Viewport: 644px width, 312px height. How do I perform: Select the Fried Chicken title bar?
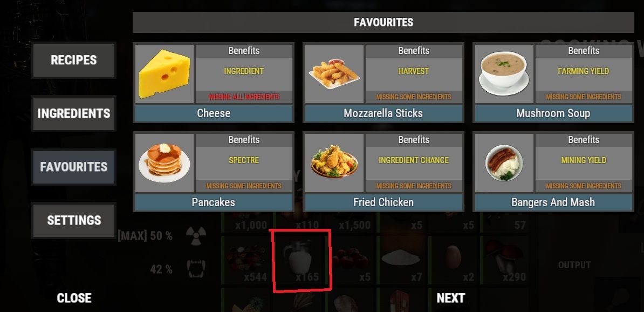[383, 202]
